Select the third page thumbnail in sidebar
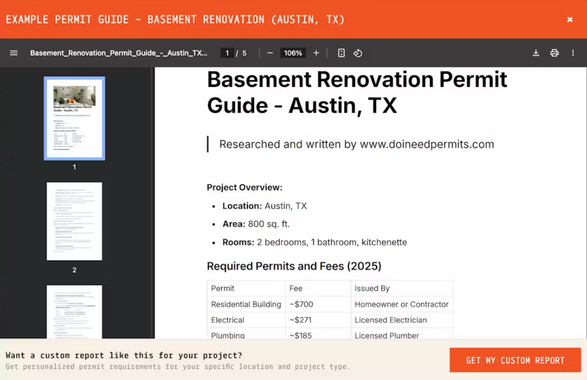This screenshot has width=587, height=380. (74, 311)
